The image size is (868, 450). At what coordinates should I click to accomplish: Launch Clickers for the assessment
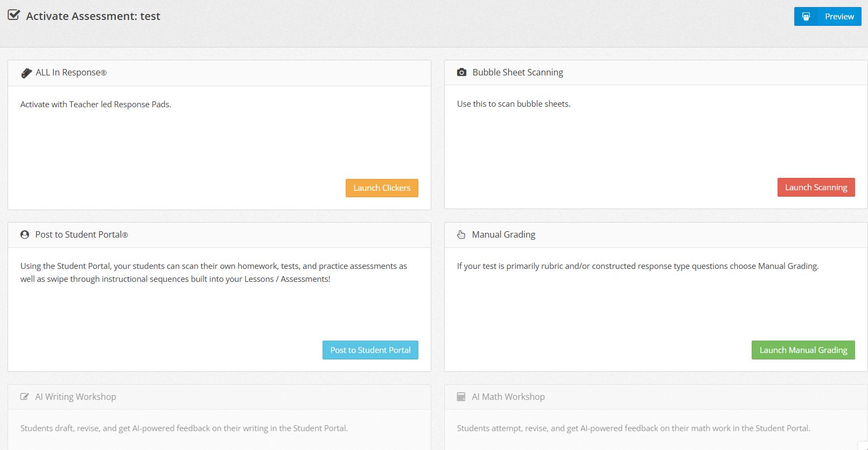[382, 188]
